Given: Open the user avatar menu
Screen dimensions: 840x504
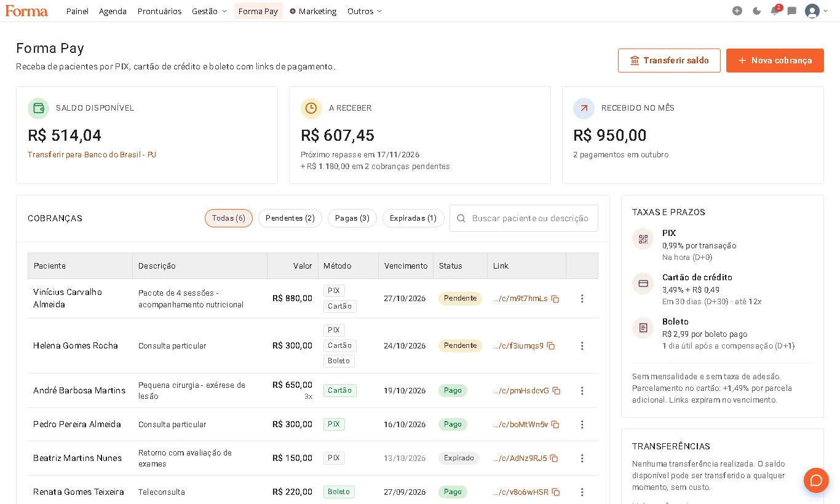Looking at the screenshot, I should click(816, 11).
